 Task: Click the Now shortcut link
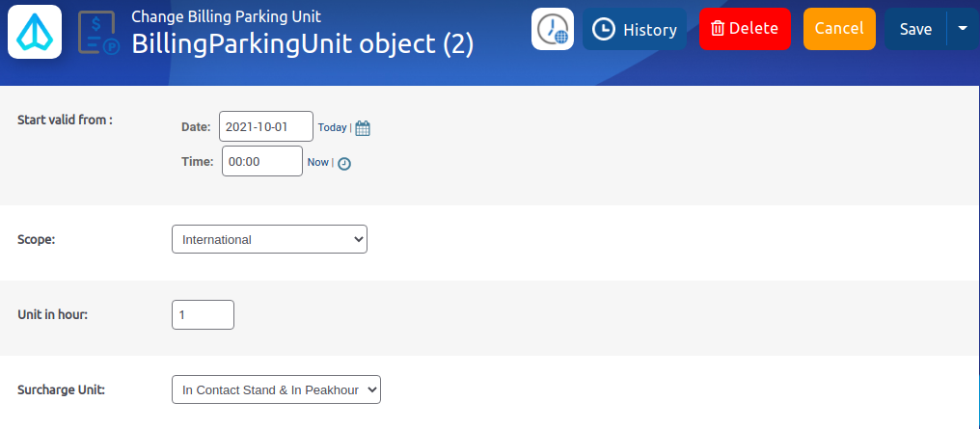(317, 162)
